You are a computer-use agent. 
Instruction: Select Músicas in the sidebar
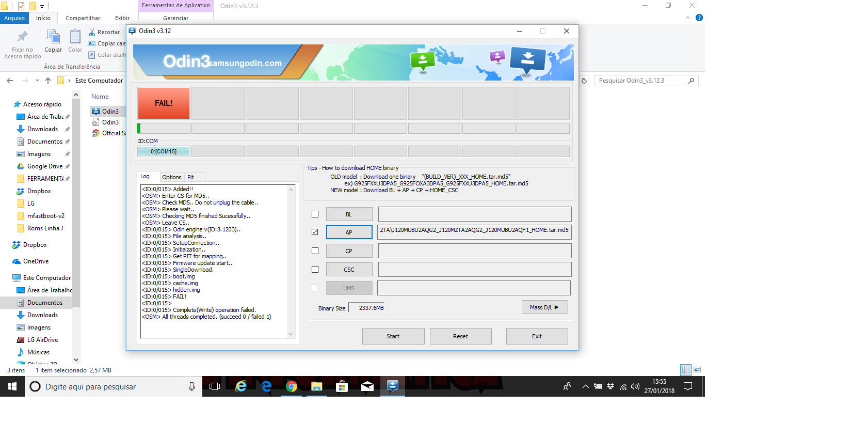pos(38,352)
